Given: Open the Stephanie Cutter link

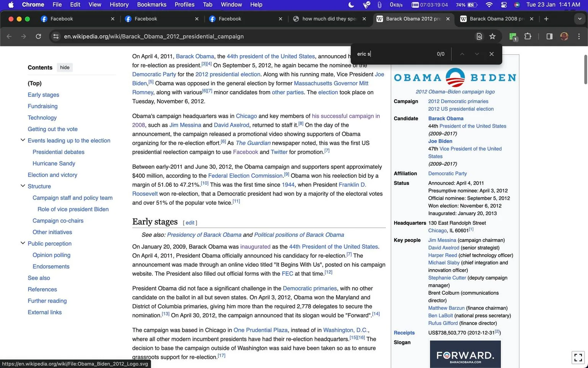Looking at the screenshot, I should click(447, 278).
